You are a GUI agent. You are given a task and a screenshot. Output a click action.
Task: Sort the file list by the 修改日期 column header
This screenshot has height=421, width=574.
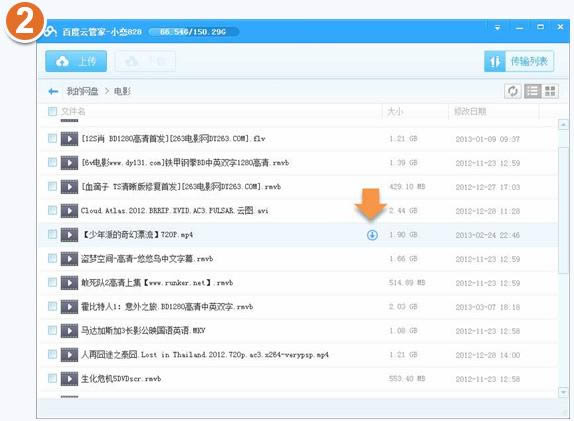470,111
